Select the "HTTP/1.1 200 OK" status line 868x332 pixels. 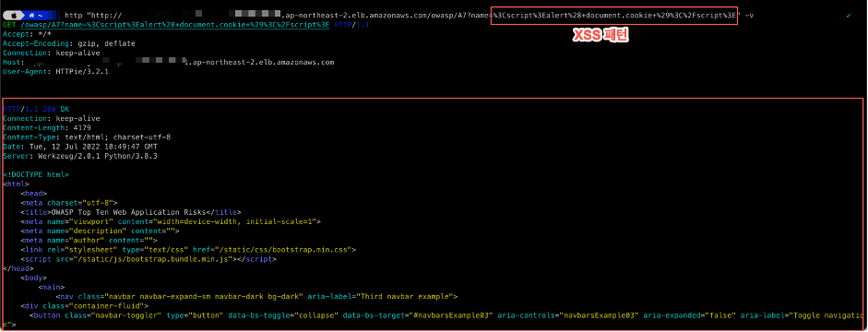[x=36, y=109]
